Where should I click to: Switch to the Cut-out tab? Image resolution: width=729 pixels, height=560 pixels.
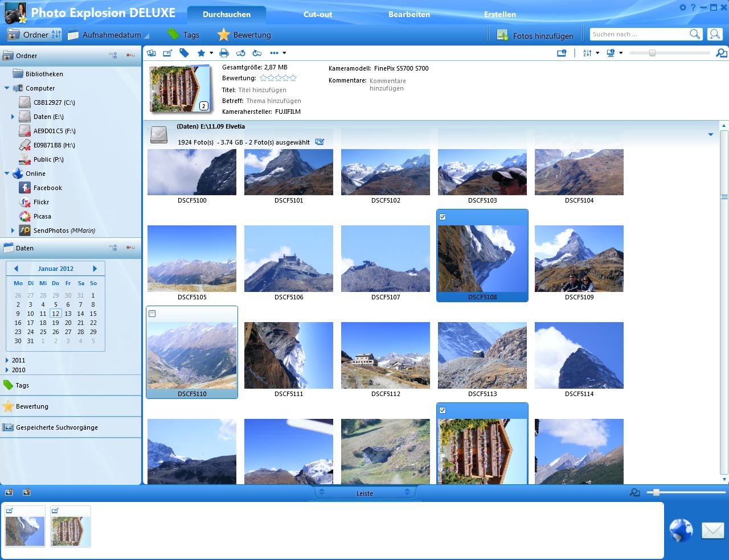tap(318, 14)
